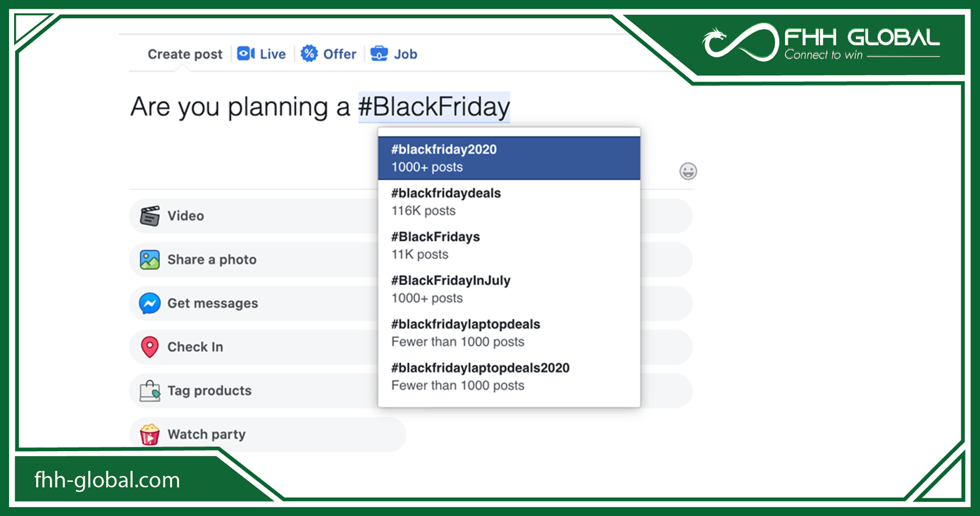The image size is (980, 516).
Task: Click the Check In location pin icon
Action: (x=149, y=347)
